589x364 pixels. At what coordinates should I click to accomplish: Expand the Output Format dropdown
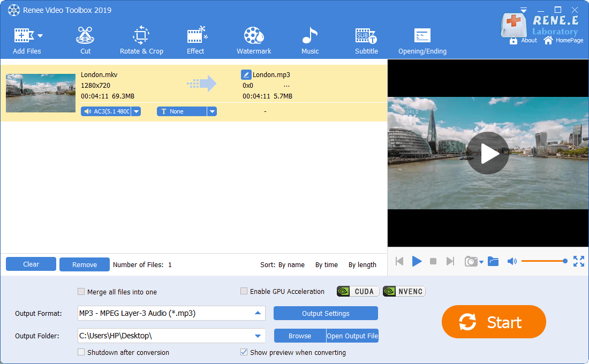point(258,313)
